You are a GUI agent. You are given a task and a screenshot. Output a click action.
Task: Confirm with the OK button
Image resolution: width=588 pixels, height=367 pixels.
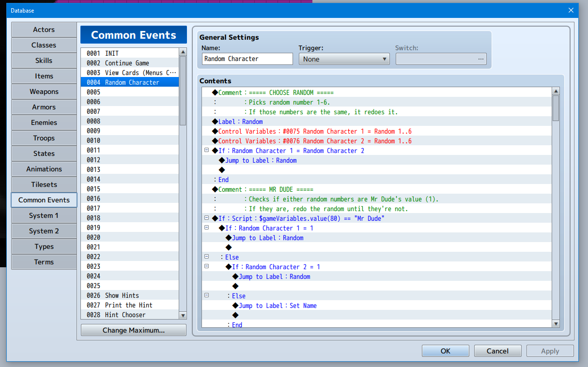click(446, 351)
